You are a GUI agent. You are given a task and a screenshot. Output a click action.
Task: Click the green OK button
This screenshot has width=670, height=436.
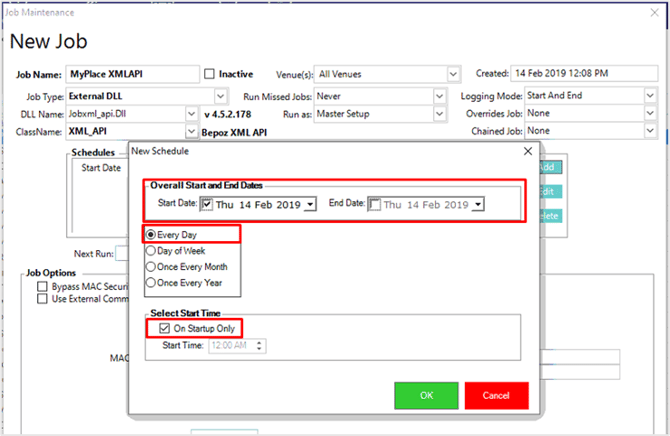point(426,395)
